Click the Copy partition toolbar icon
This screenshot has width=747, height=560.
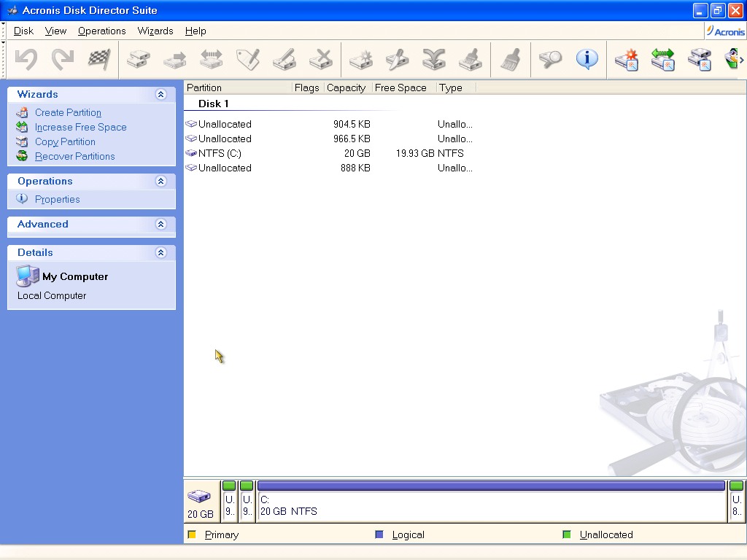coord(139,60)
